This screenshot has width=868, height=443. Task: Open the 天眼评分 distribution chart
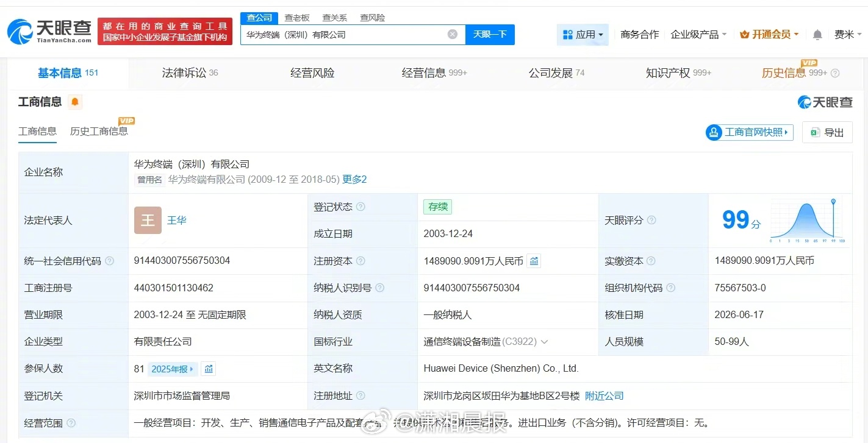point(808,220)
